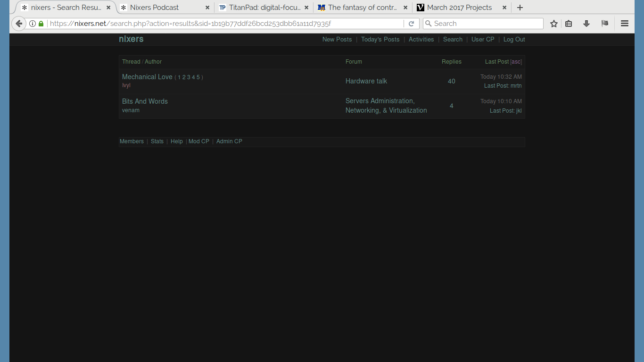Open Stats footer link

click(157, 141)
